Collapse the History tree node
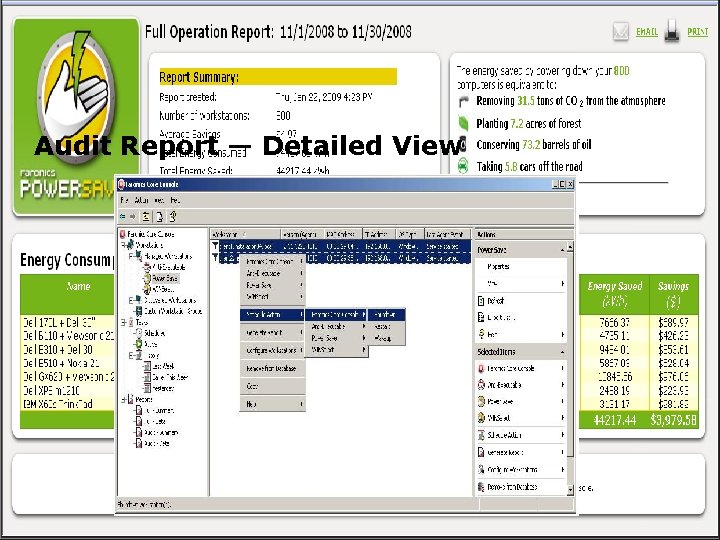Image resolution: width=720 pixels, height=540 pixels. [x=132, y=355]
